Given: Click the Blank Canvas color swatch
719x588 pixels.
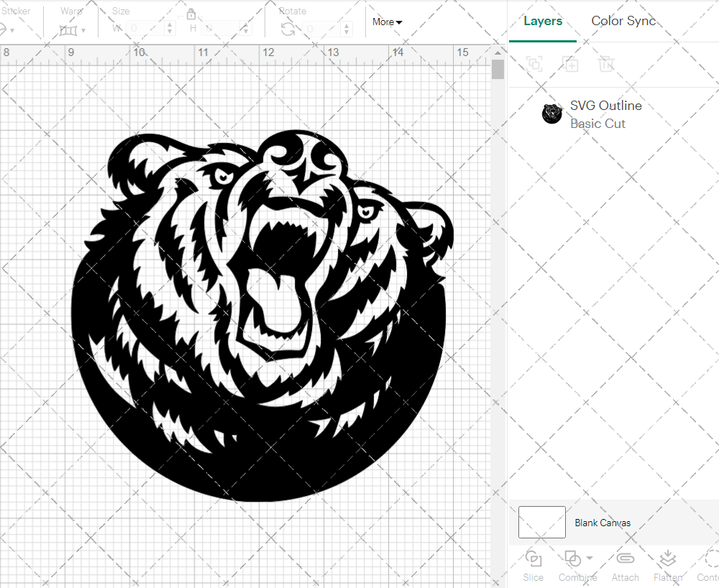Looking at the screenshot, I should pos(541,523).
